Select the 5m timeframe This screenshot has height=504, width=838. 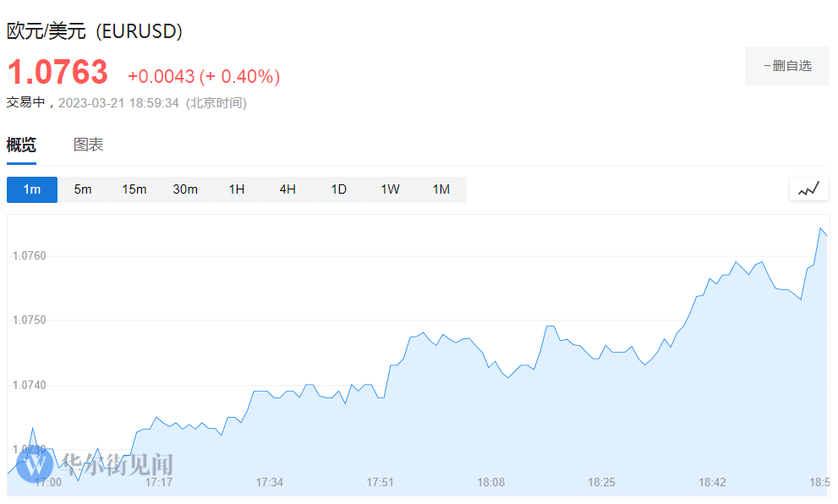(83, 189)
